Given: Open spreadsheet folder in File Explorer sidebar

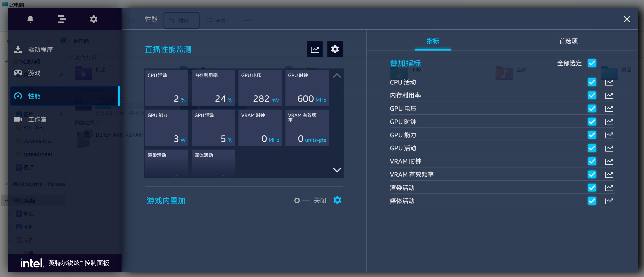Looking at the screenshot, I should (x=35, y=154).
